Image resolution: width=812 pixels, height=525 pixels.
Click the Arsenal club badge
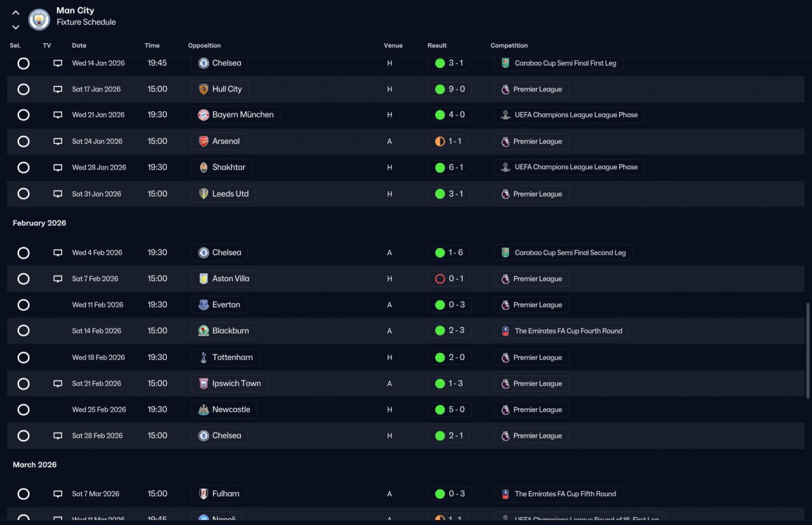click(x=204, y=142)
